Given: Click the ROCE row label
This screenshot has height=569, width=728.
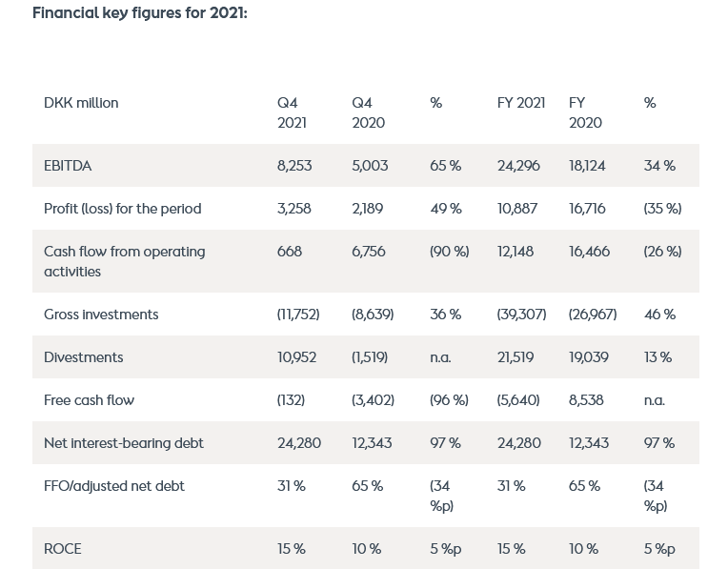Looking at the screenshot, I should 63,549.
